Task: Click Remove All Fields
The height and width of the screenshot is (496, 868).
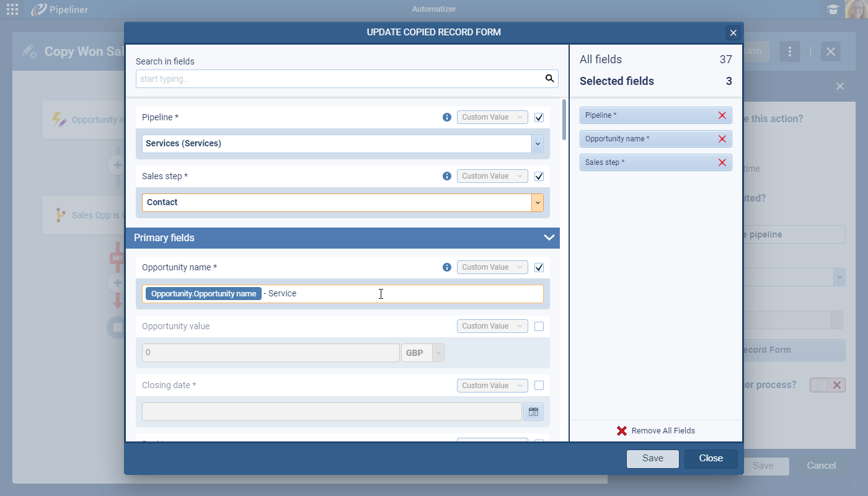Action: coord(656,431)
